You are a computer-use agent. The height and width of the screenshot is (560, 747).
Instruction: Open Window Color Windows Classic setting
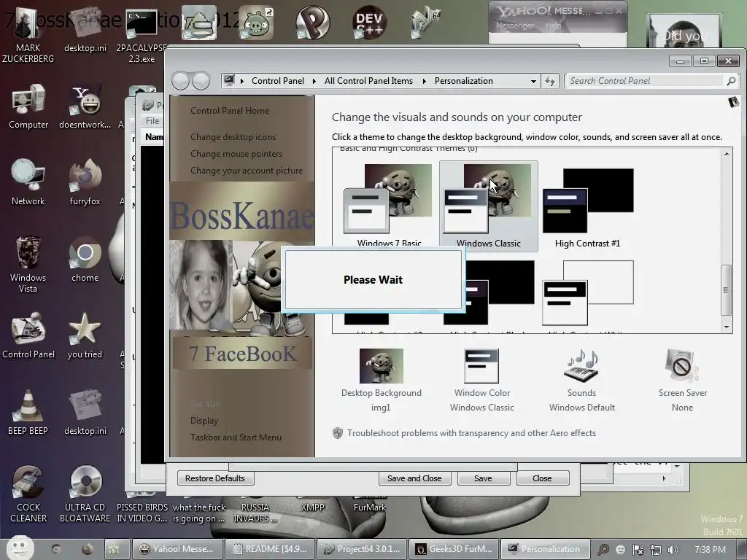pyautogui.click(x=481, y=380)
